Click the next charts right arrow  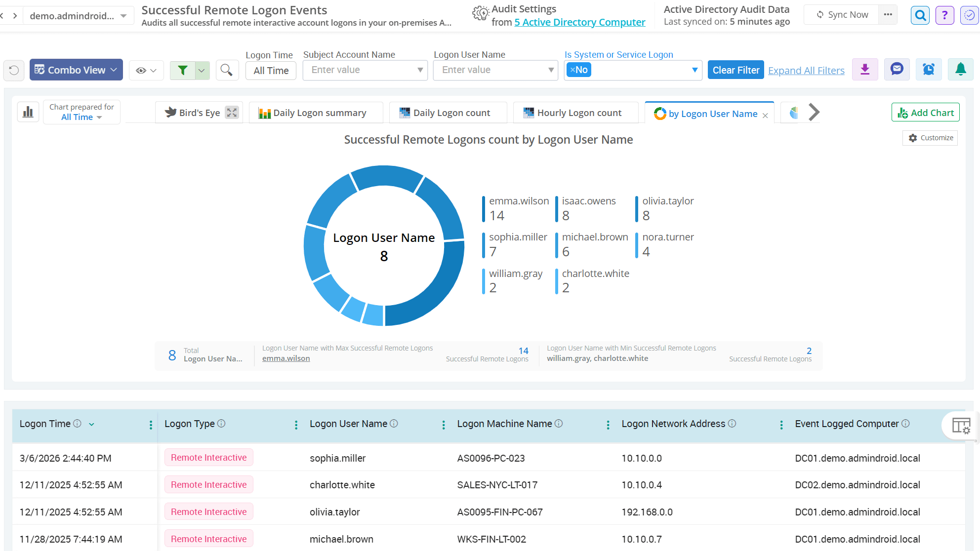click(814, 113)
